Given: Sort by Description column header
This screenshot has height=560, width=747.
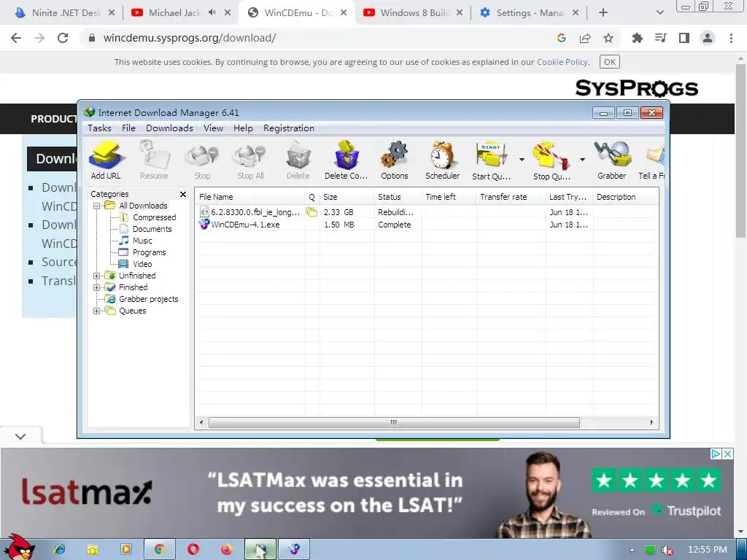Looking at the screenshot, I should coord(625,197).
